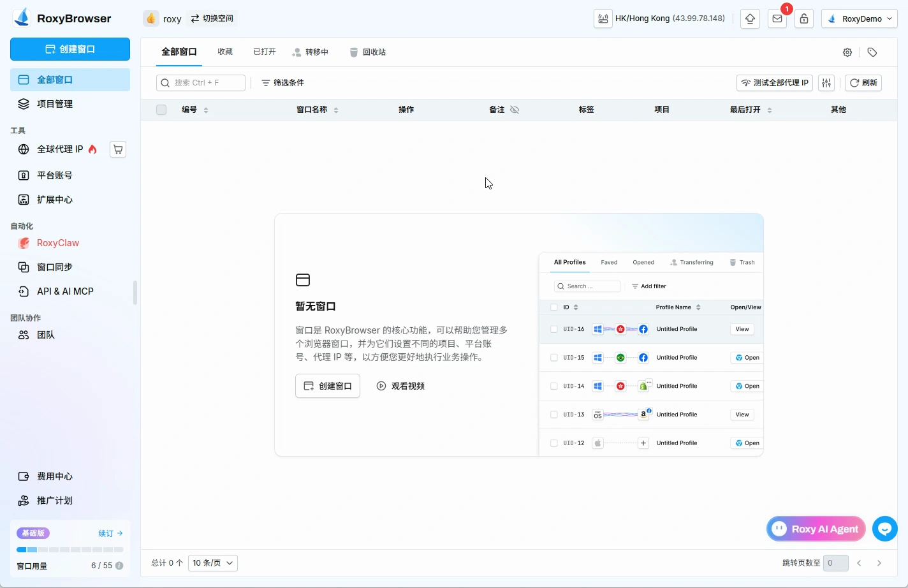The width and height of the screenshot is (908, 588).
Task: Toggle 备注 visibility eye icon
Action: click(x=515, y=110)
